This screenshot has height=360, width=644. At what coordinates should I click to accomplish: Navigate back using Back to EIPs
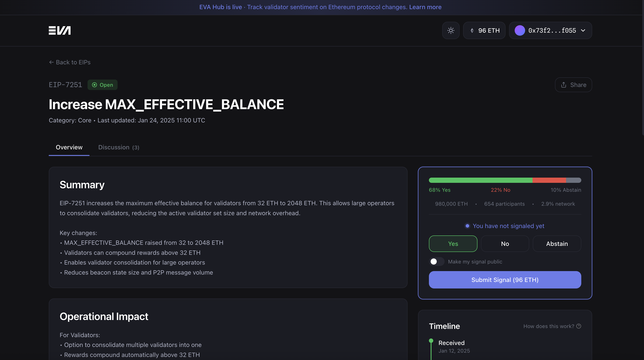click(x=72, y=62)
